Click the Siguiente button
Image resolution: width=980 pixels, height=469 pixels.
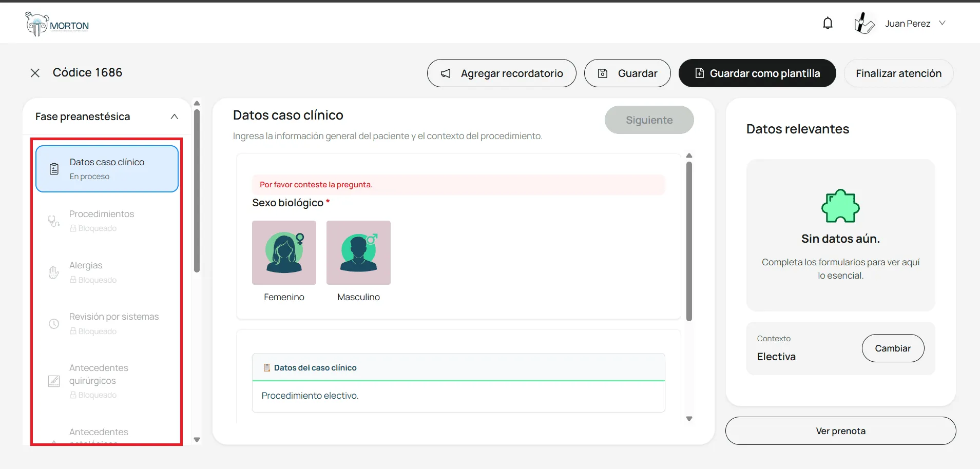(649, 120)
